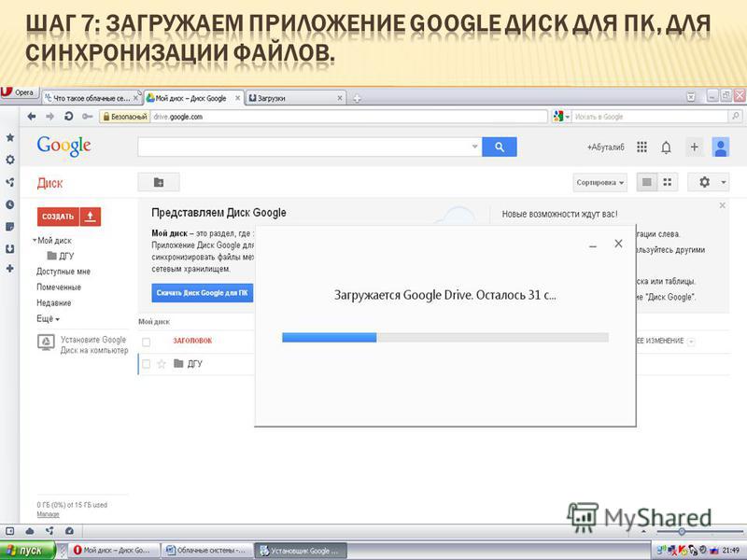Click the blue search button
The width and height of the screenshot is (747, 560).
(x=500, y=147)
